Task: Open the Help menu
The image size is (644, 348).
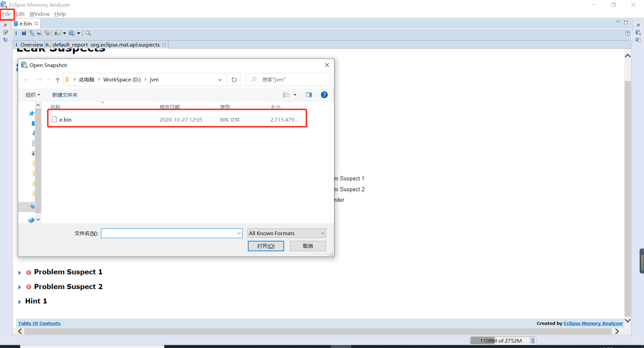Action: (x=60, y=14)
